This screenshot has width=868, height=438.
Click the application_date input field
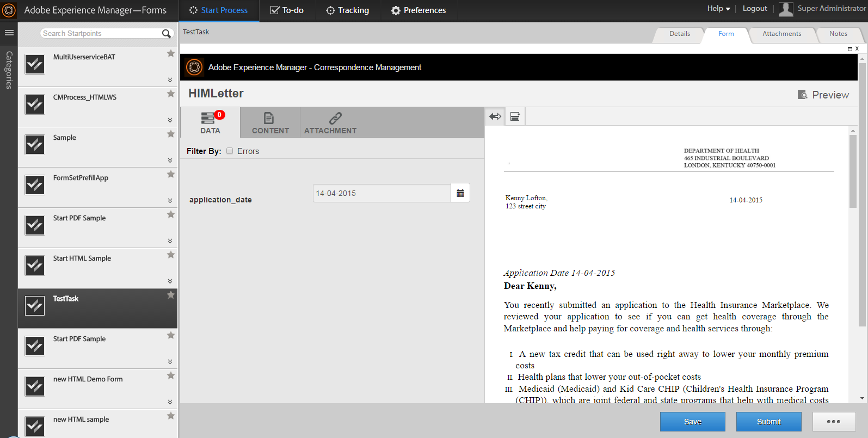[382, 193]
